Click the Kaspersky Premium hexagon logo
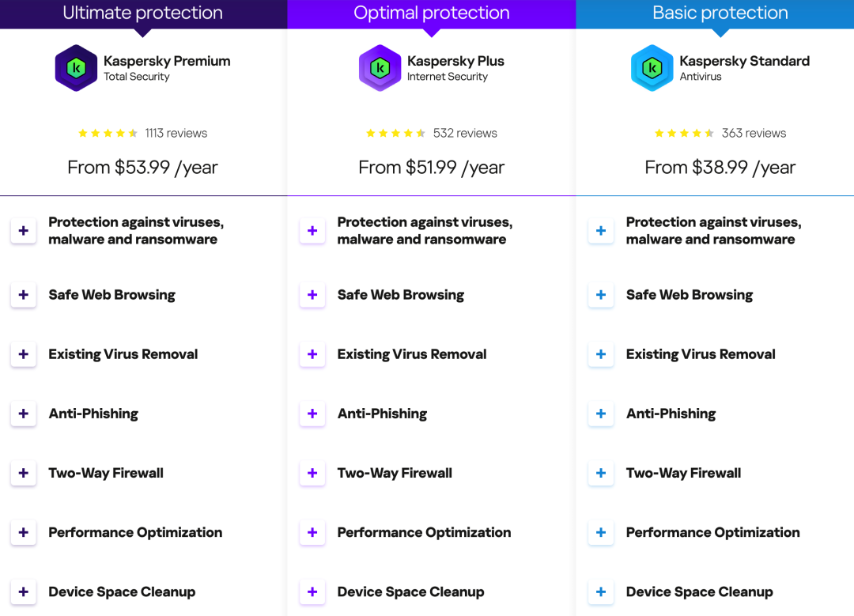This screenshot has width=854, height=616. pos(76,68)
